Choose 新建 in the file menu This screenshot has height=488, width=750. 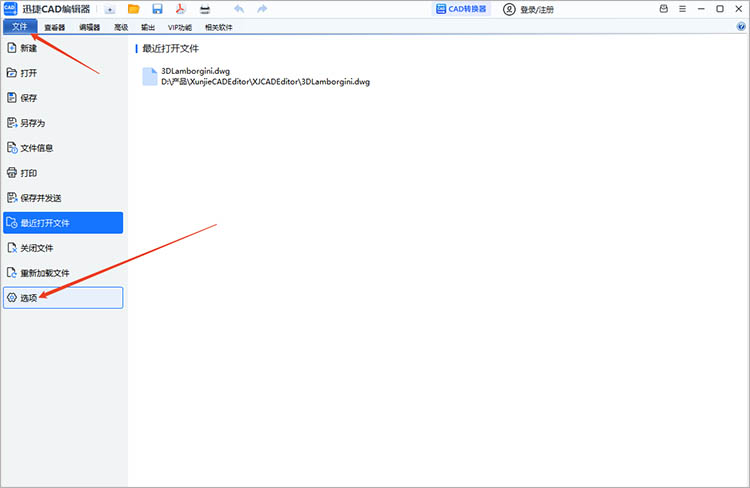point(28,48)
